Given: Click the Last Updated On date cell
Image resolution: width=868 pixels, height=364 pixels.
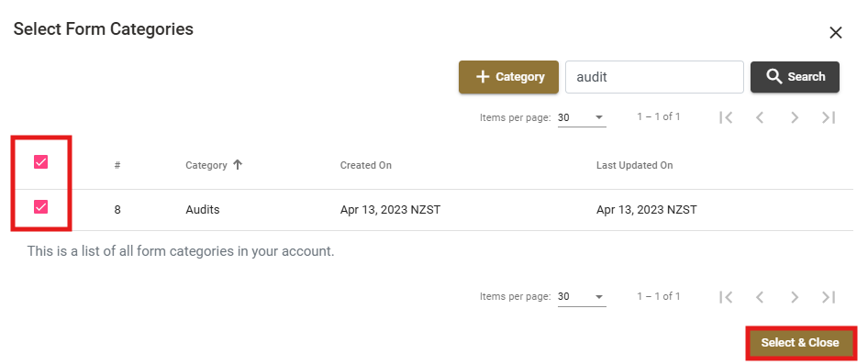Looking at the screenshot, I should [647, 210].
